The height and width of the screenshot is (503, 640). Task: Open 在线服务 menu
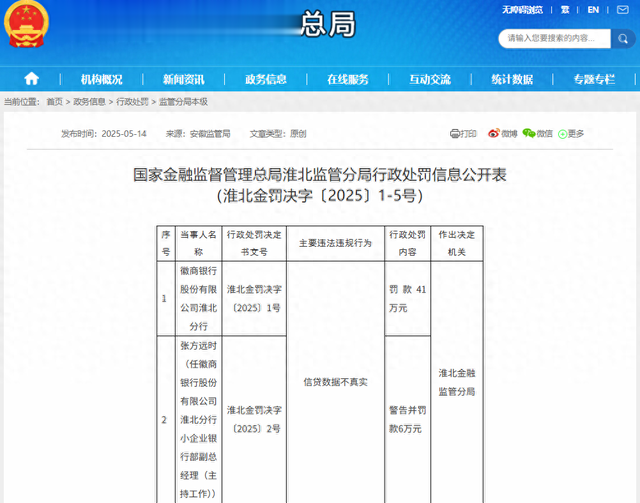pos(348,79)
